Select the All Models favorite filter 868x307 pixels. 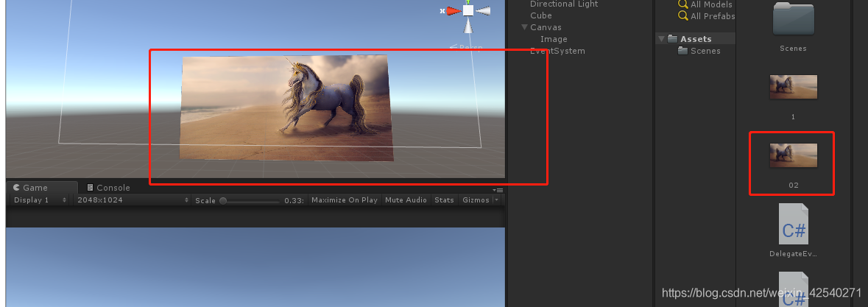tap(711, 4)
